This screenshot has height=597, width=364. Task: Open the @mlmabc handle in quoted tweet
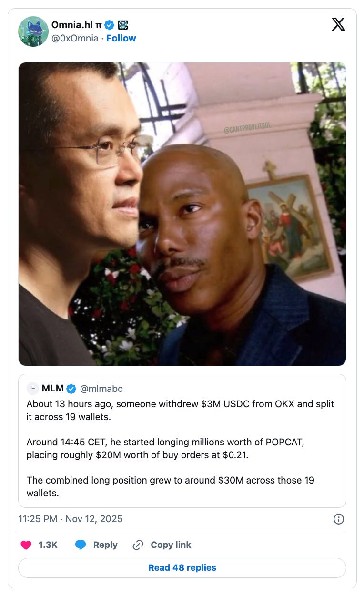pos(101,389)
